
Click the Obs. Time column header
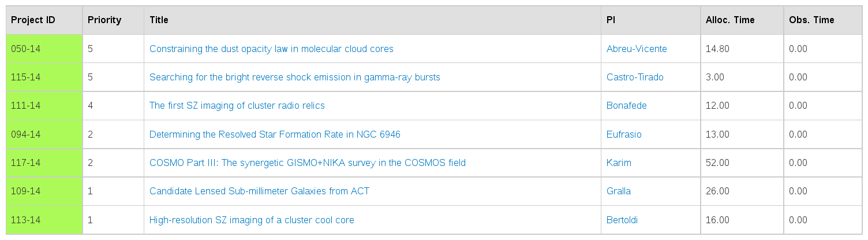tap(811, 20)
